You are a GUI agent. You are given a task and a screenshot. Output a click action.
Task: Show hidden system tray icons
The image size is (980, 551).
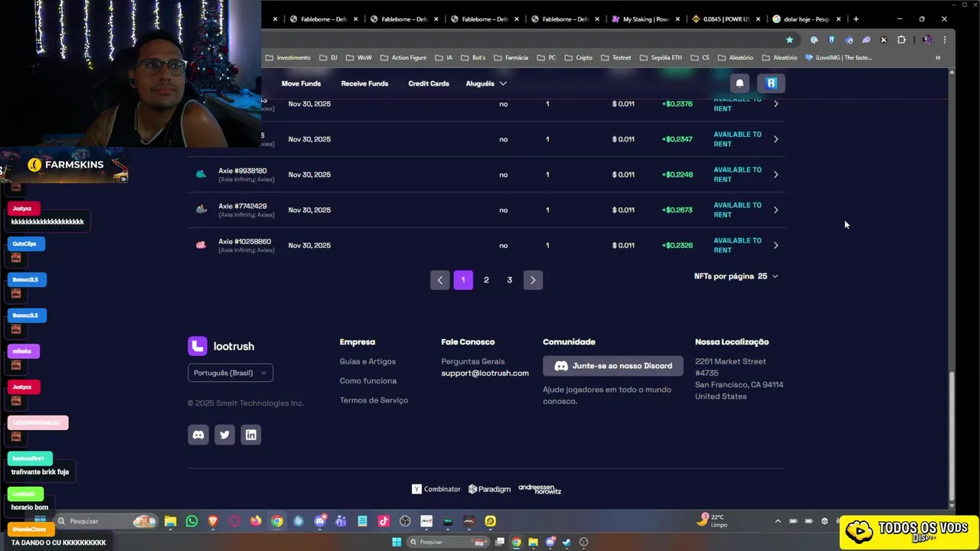778,521
